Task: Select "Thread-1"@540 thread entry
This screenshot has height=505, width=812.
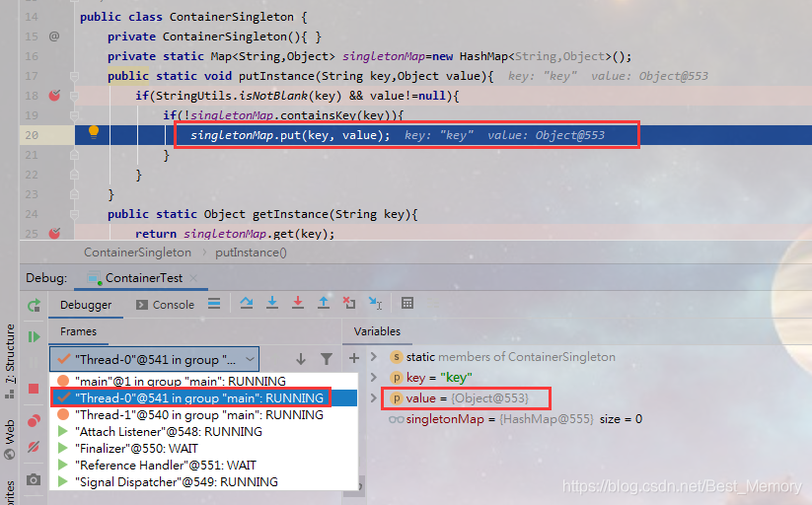Action: click(203, 415)
